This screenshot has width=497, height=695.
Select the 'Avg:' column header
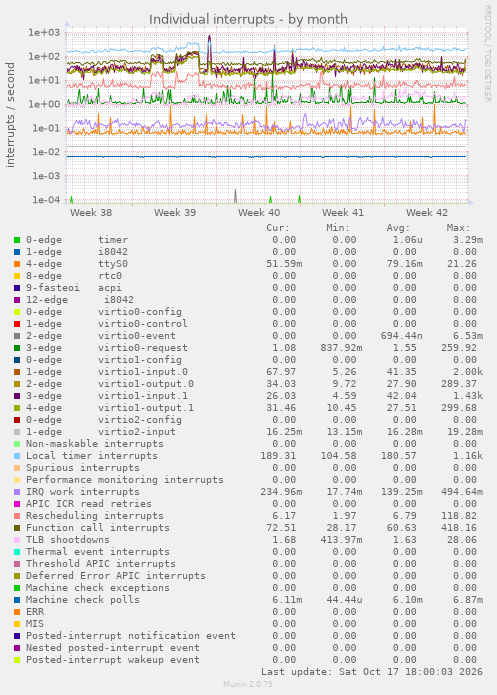pyautogui.click(x=398, y=228)
